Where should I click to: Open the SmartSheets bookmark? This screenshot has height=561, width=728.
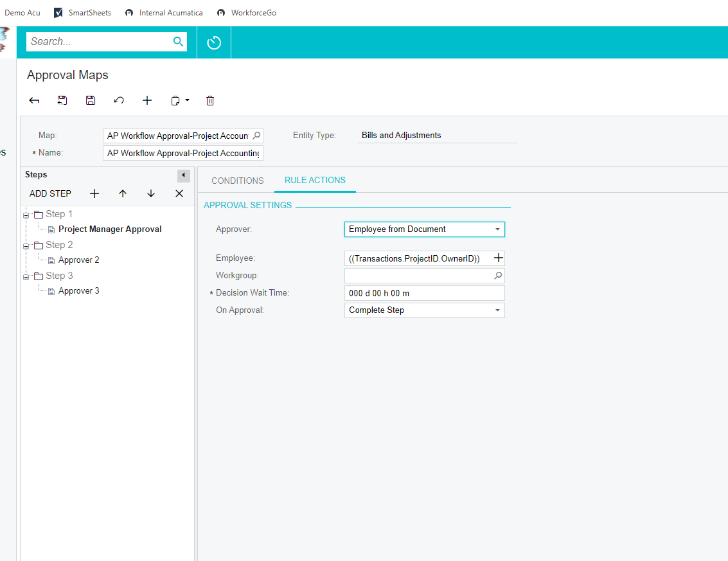point(82,13)
